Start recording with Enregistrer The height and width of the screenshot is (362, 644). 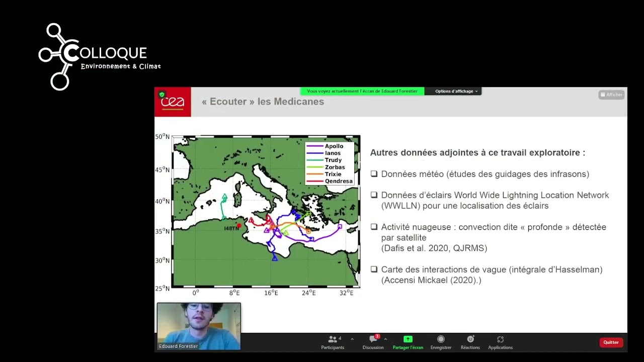click(x=441, y=342)
